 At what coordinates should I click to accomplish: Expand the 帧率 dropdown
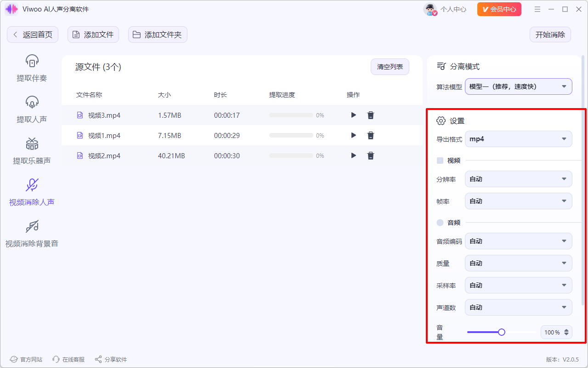click(x=519, y=201)
